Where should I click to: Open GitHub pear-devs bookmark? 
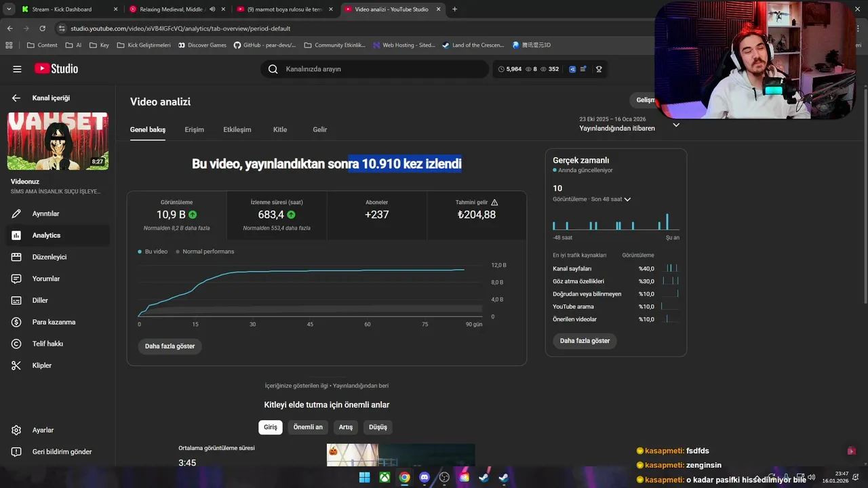point(265,45)
